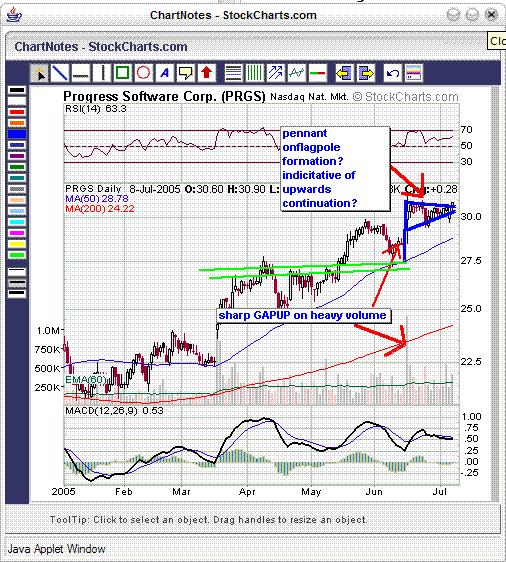Open the colored stripes properties icon
This screenshot has height=562, width=506.
[414, 73]
